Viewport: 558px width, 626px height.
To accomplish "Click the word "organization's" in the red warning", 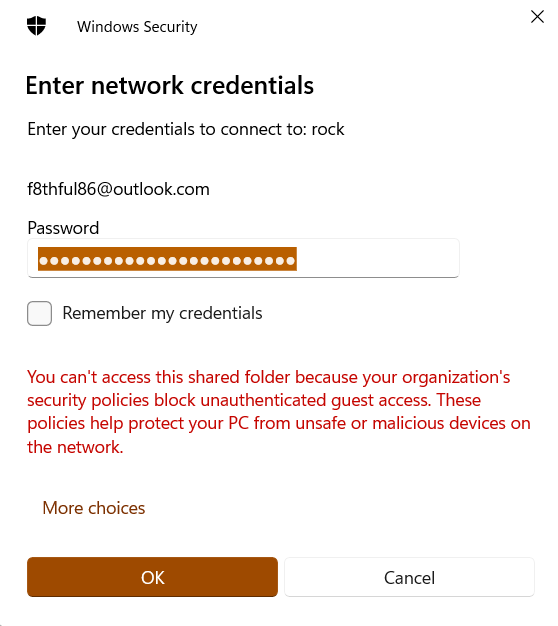I will (456, 377).
